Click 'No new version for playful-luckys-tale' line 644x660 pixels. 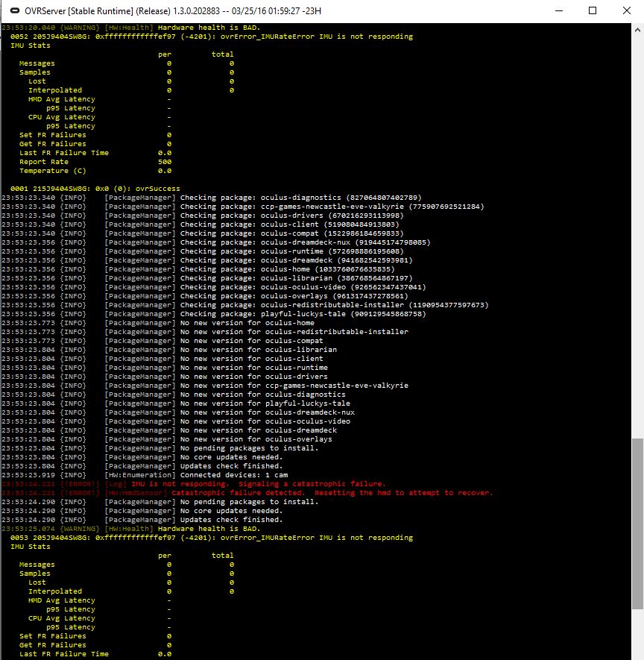pyautogui.click(x=176, y=403)
